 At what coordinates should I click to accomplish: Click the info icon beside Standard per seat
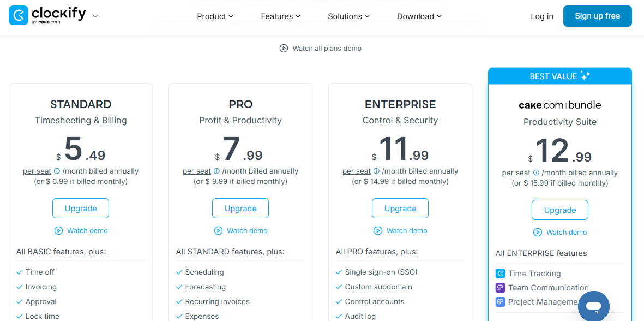click(57, 171)
